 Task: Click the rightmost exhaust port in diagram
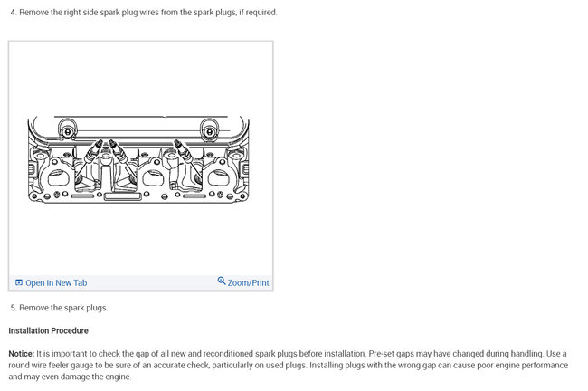point(219,177)
